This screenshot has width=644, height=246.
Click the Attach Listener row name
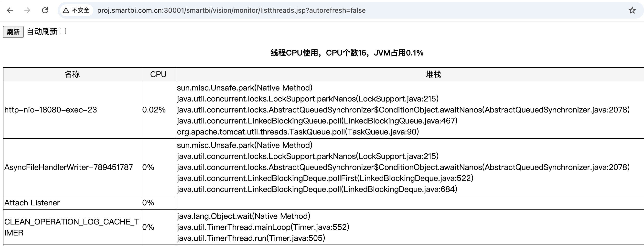(32, 203)
